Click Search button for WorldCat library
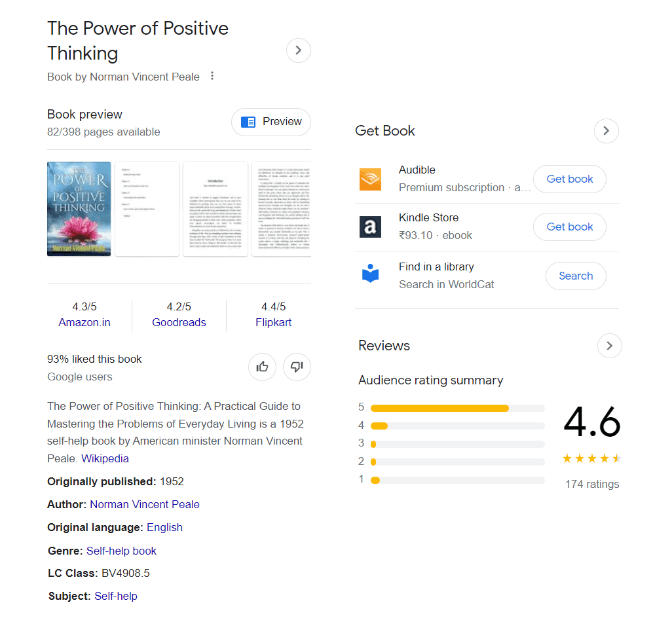This screenshot has height=626, width=672. pyautogui.click(x=576, y=276)
